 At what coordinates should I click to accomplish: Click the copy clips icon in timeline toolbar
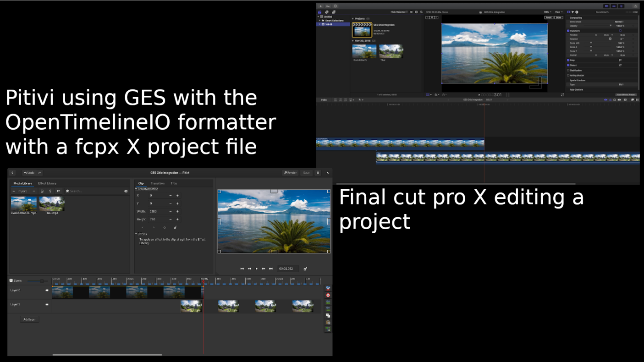tap(328, 315)
